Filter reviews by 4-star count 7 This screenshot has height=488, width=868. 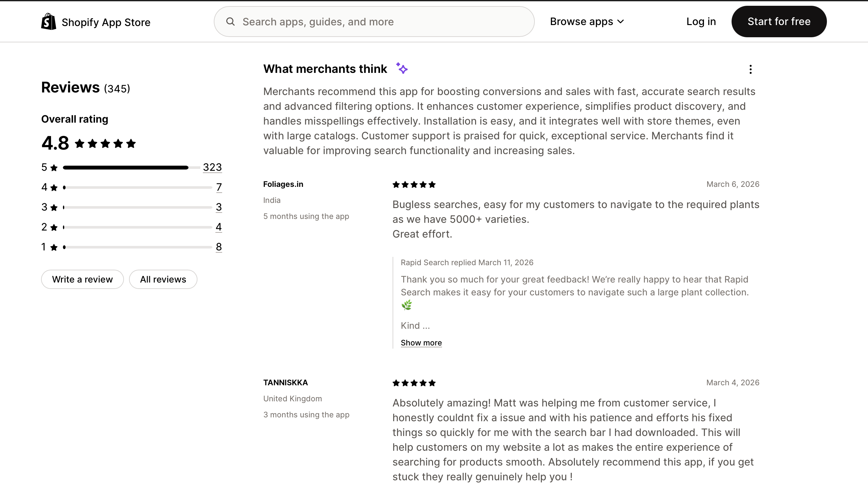219,187
